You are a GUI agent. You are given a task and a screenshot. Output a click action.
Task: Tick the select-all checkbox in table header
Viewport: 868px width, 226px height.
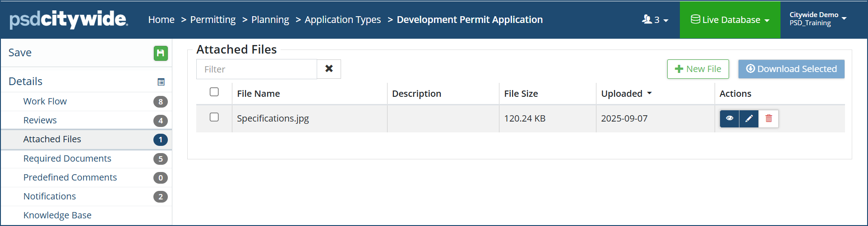214,92
